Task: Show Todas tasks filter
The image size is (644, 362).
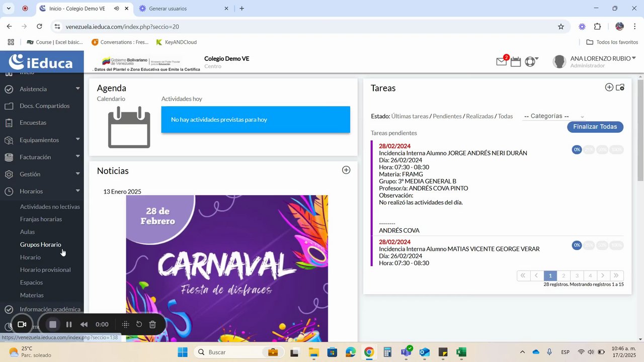Action: 505,116
